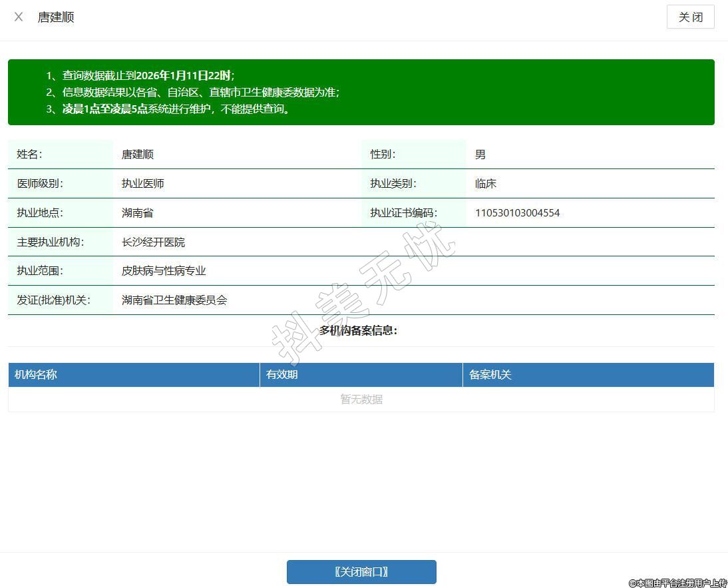The height and width of the screenshot is (588, 728).
Task: Click the 多机构备案信息 section heading
Action: [358, 330]
